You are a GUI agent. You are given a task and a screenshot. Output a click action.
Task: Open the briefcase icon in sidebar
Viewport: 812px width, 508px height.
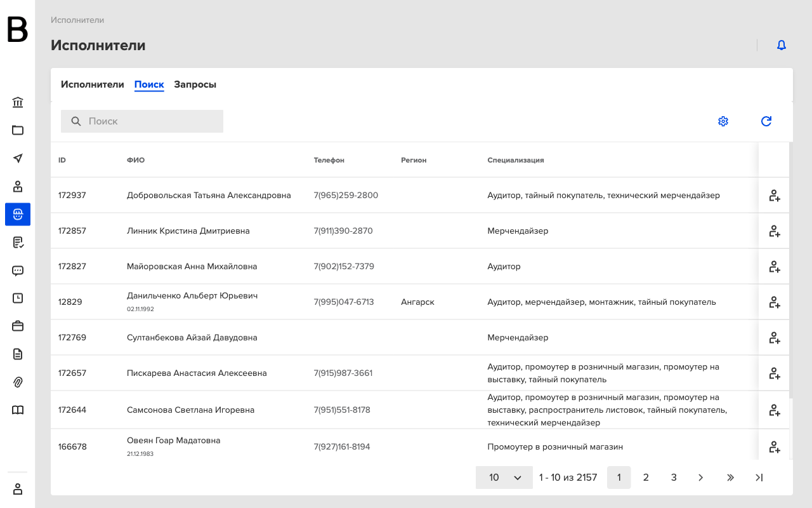(18, 326)
